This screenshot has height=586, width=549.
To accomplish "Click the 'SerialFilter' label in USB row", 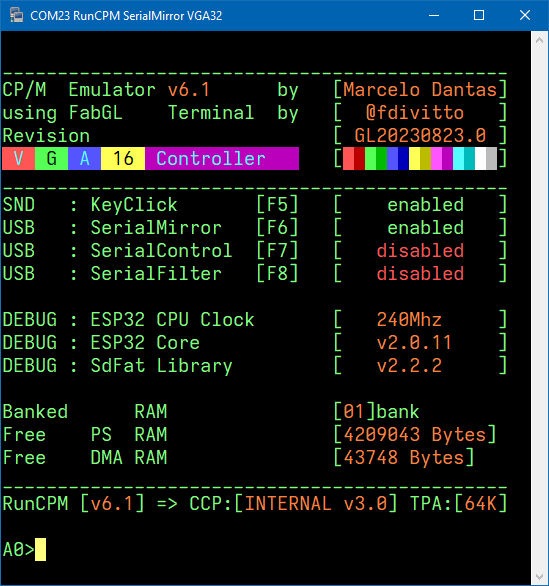I will click(156, 274).
